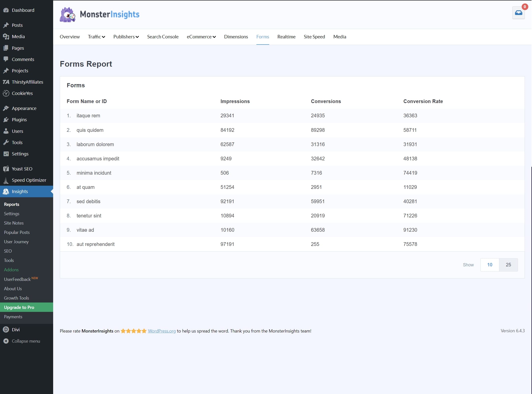Expand the Publishers dropdown menu
The image size is (532, 394).
[x=125, y=36]
